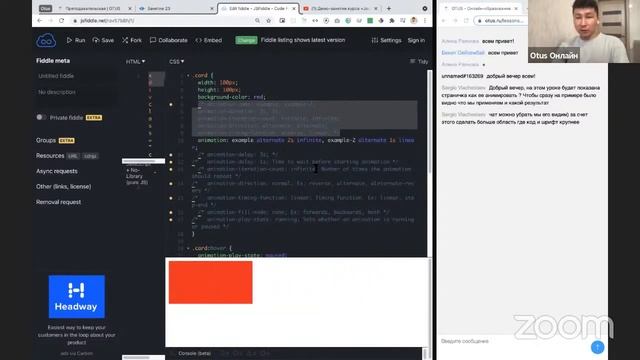This screenshot has height=360, width=640.
Task: Click the 'animation: exemple alternate' code line
Action: pyautogui.click(x=306, y=140)
